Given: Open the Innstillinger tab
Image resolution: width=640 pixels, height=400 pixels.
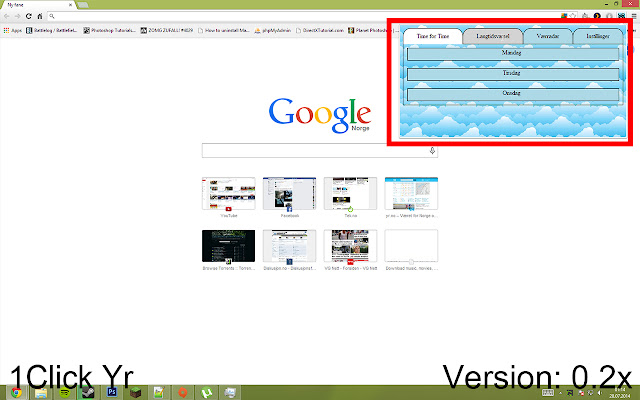Looking at the screenshot, I should [598, 36].
